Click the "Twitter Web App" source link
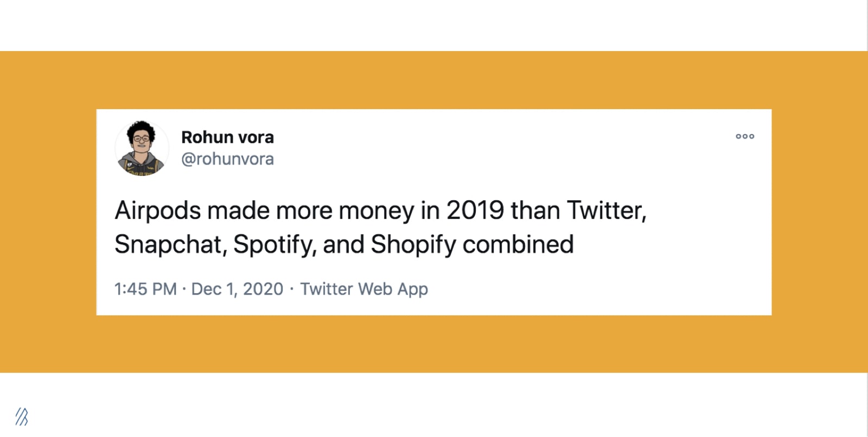The image size is (868, 437). tap(364, 289)
